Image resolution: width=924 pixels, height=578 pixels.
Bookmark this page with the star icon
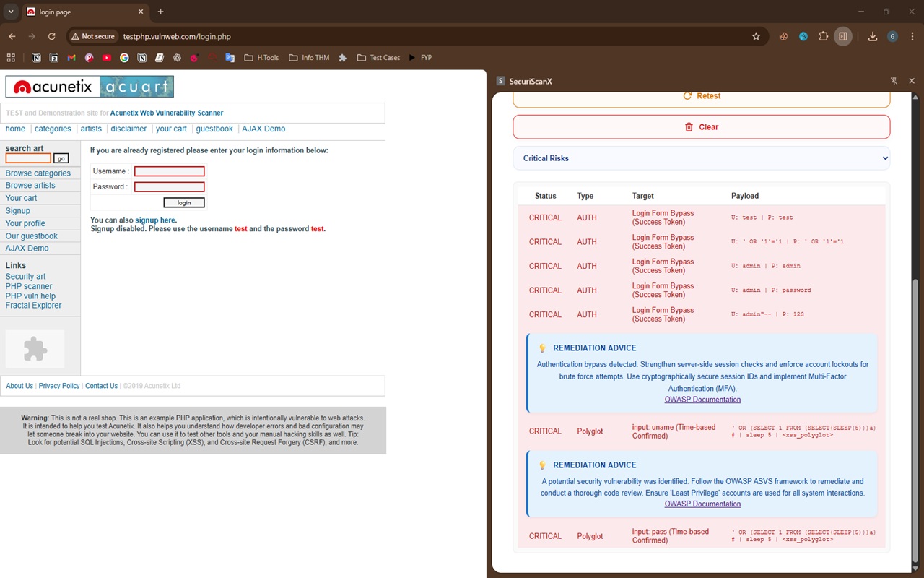click(x=756, y=36)
